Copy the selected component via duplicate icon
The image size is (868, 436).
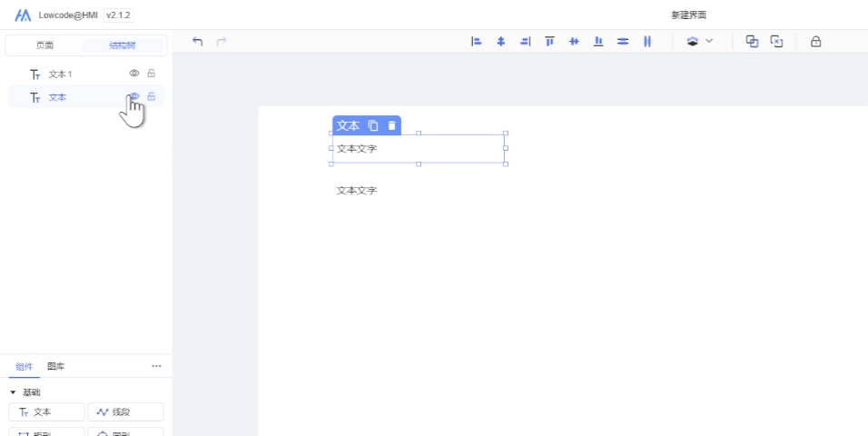tap(373, 126)
